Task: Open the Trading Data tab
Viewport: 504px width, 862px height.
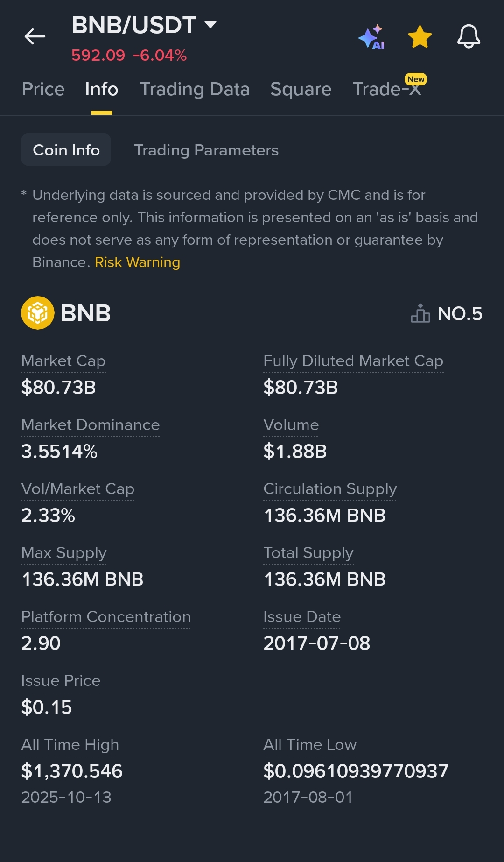Action: [x=195, y=89]
